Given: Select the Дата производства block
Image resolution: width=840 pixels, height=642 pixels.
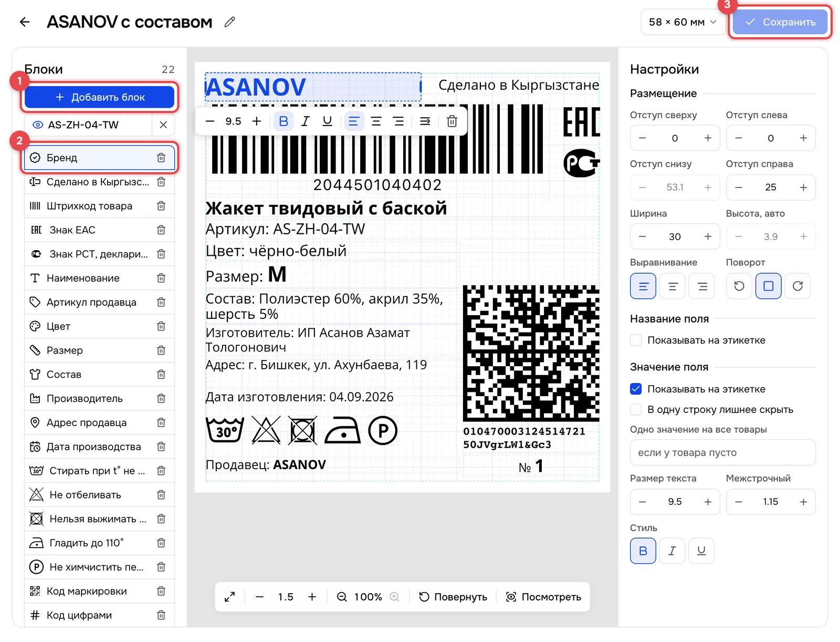Looking at the screenshot, I should (x=99, y=447).
